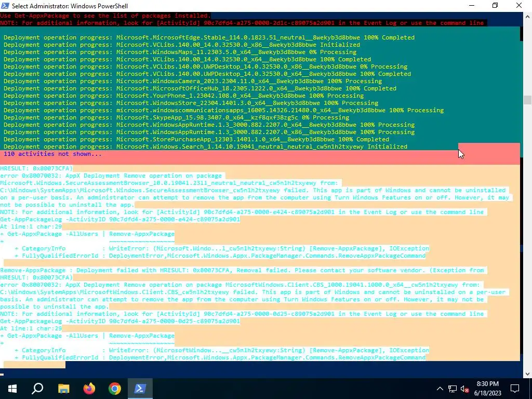Click Get-AppPackageLog line with ActivityID e424
The width and height of the screenshot is (532, 399).
pos(120,219)
